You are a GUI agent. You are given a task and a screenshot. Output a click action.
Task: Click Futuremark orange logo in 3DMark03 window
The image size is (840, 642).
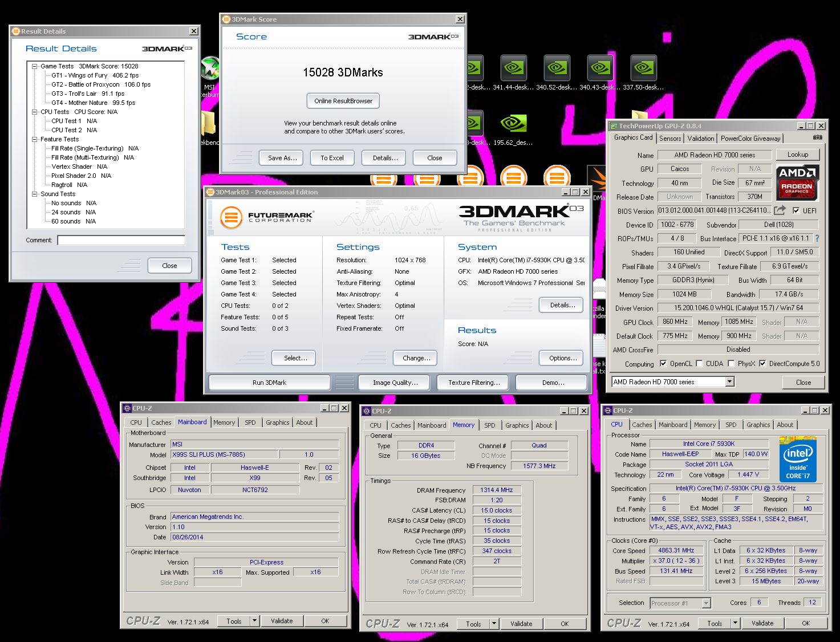pos(231,217)
